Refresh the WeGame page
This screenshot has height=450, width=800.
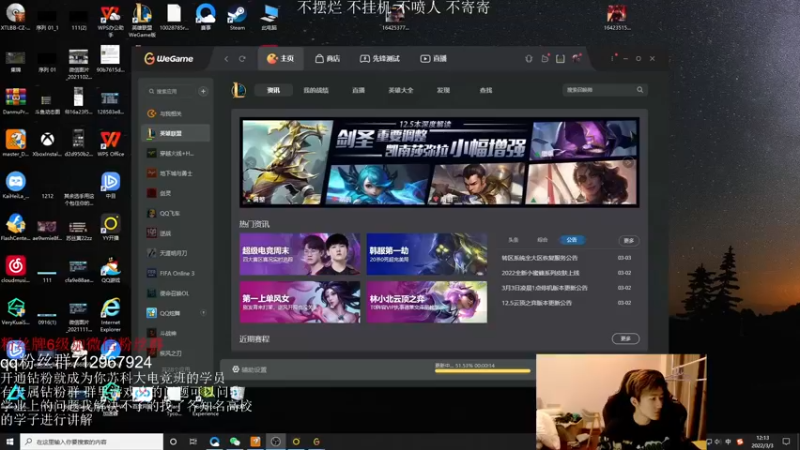click(x=242, y=59)
